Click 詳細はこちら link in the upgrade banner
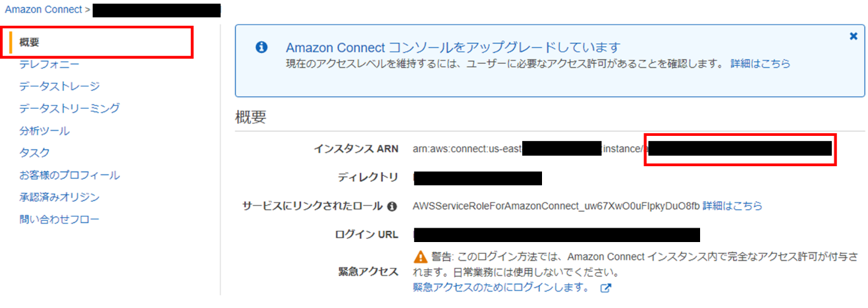The height and width of the screenshot is (308, 868). 760,64
